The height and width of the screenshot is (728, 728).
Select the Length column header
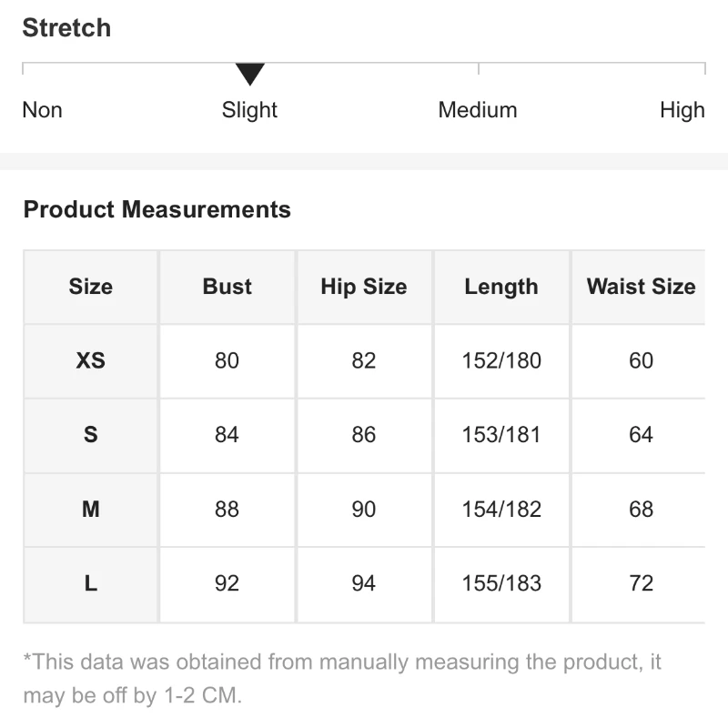pyautogui.click(x=501, y=287)
